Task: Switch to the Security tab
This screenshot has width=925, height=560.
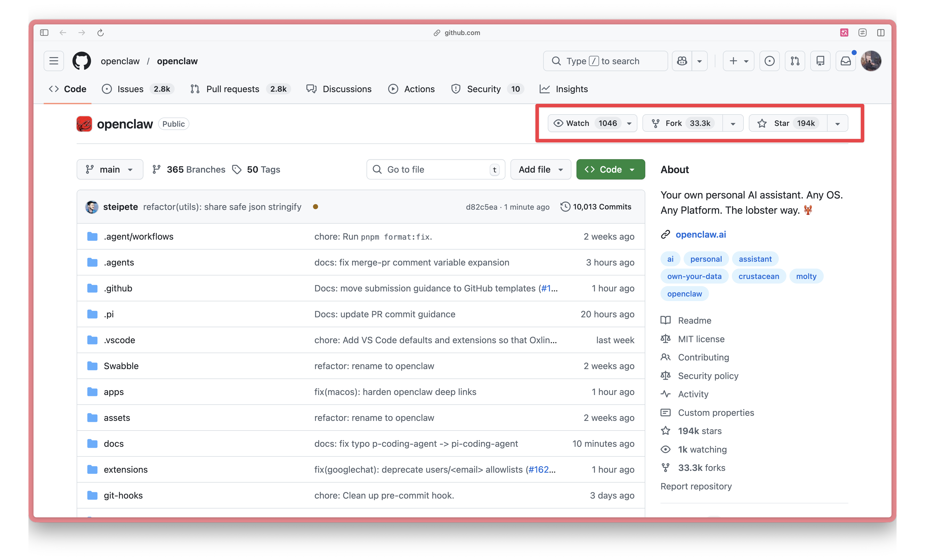Action: [487, 89]
